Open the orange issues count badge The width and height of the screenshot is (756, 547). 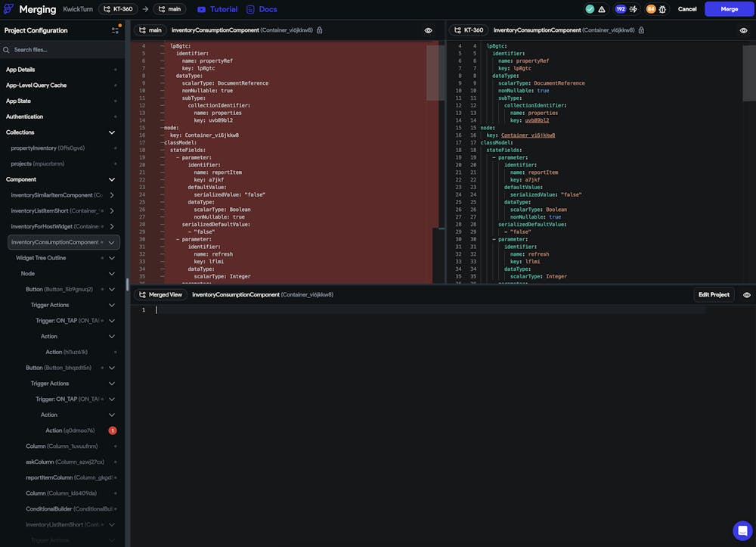651,9
